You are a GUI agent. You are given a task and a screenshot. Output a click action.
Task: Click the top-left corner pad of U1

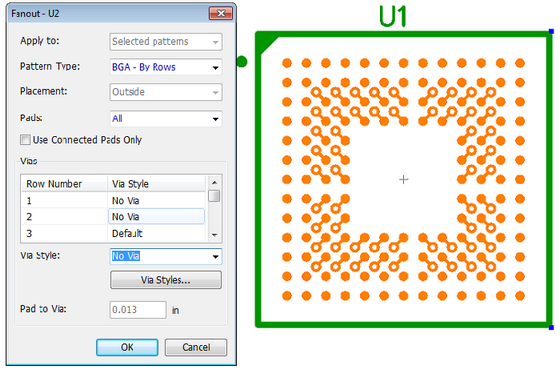click(287, 63)
